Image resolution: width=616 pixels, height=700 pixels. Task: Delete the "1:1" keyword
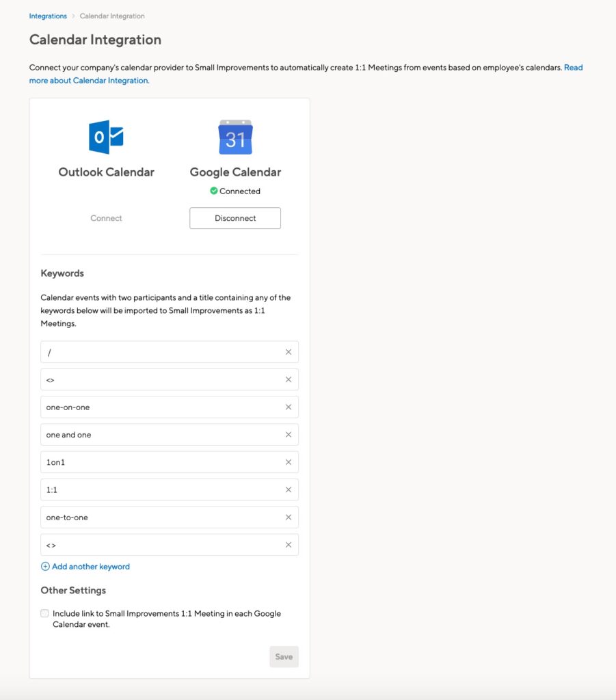coord(289,489)
